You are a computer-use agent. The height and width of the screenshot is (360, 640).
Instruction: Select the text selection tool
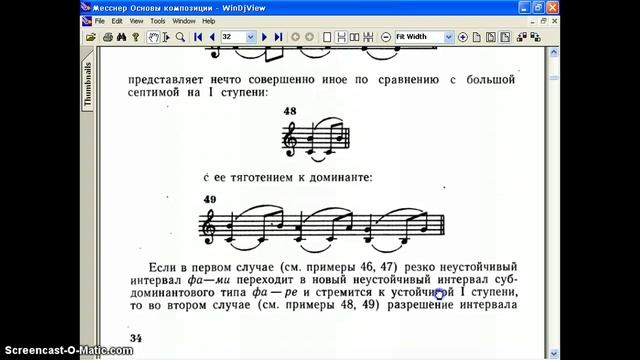pos(166,37)
